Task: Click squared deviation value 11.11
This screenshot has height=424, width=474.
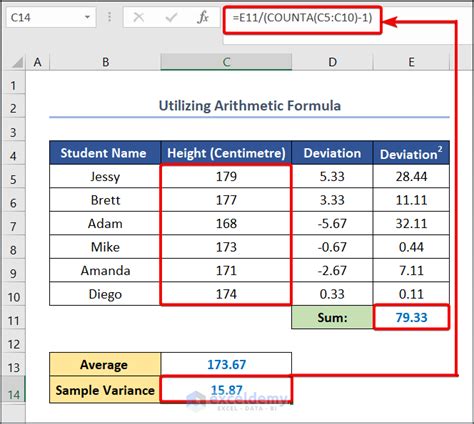Action: click(x=411, y=200)
